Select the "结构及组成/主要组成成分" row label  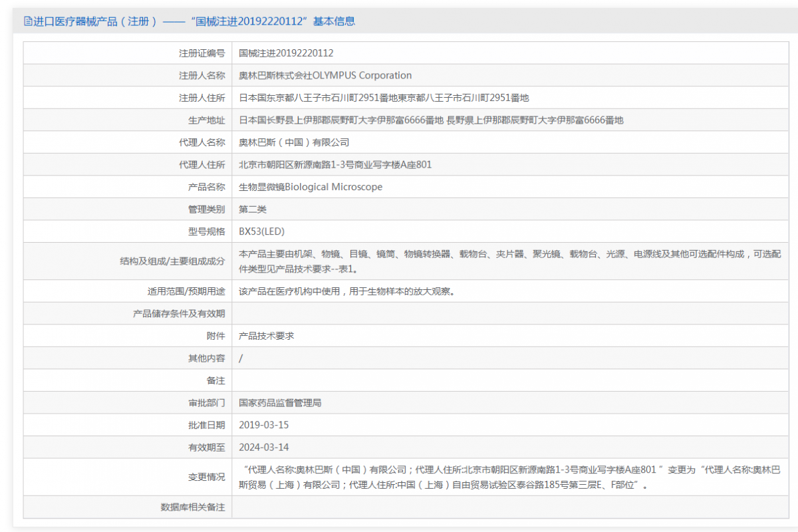[x=172, y=261]
